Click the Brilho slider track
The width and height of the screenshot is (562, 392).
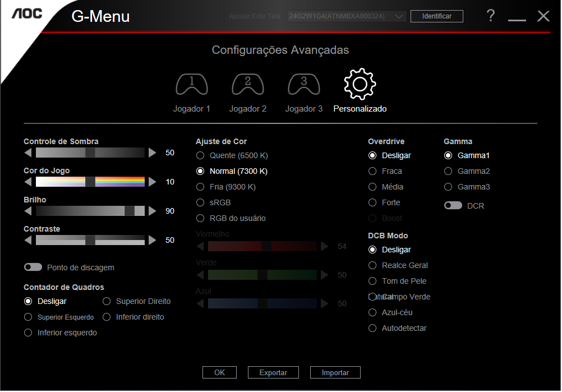90,211
